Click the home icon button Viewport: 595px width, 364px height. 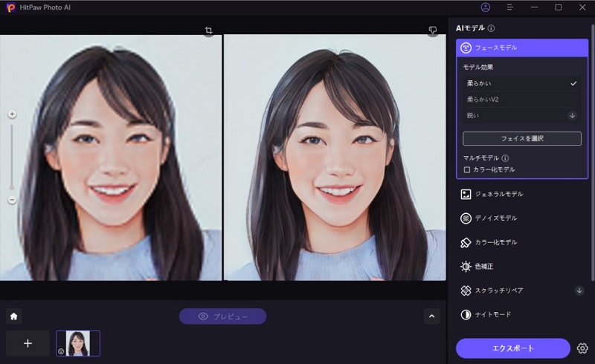(x=13, y=316)
